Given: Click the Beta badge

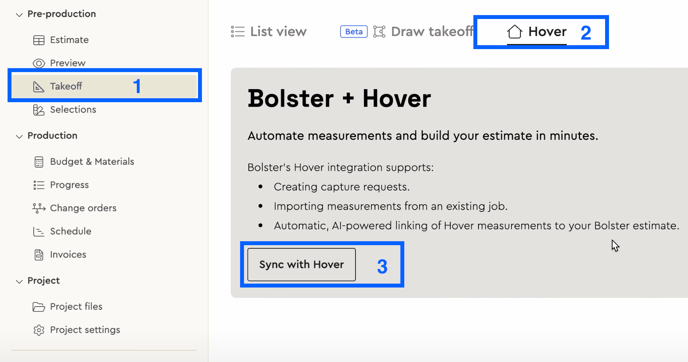Looking at the screenshot, I should pyautogui.click(x=354, y=32).
